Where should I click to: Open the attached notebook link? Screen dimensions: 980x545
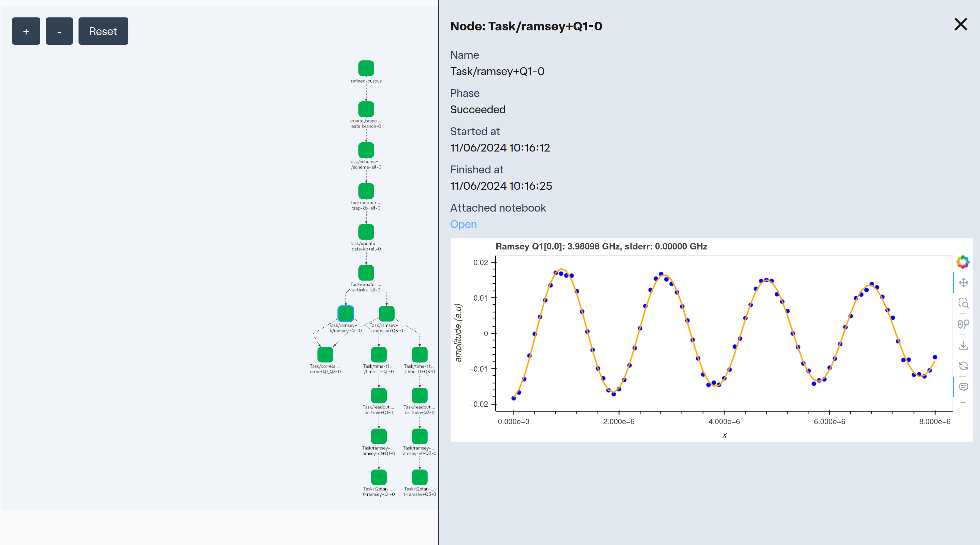(x=463, y=224)
